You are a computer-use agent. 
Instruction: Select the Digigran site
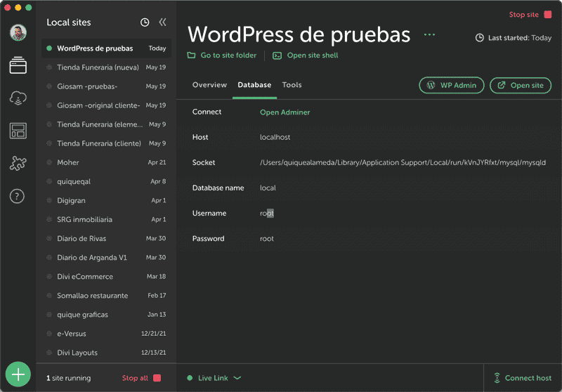(107, 200)
